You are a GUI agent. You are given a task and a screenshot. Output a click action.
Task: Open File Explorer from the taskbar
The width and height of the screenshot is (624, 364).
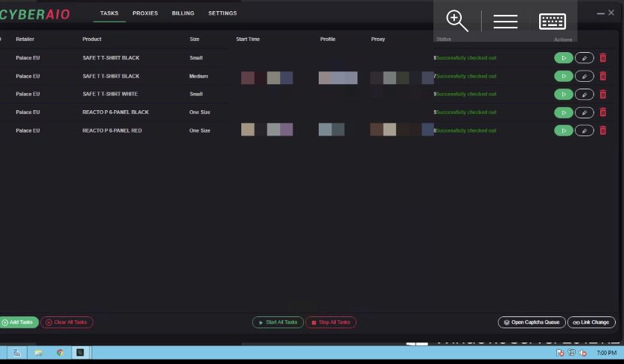pos(38,353)
